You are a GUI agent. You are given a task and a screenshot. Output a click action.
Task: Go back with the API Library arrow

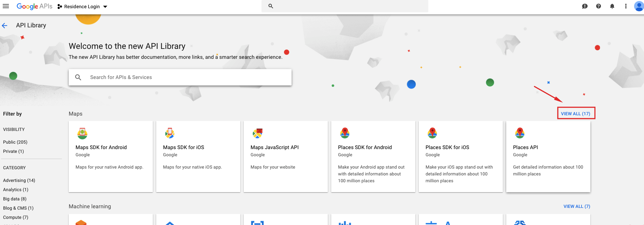5,25
